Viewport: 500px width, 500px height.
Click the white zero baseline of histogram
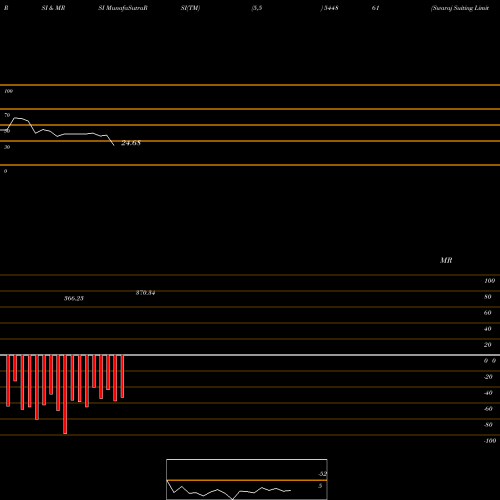click(x=250, y=355)
